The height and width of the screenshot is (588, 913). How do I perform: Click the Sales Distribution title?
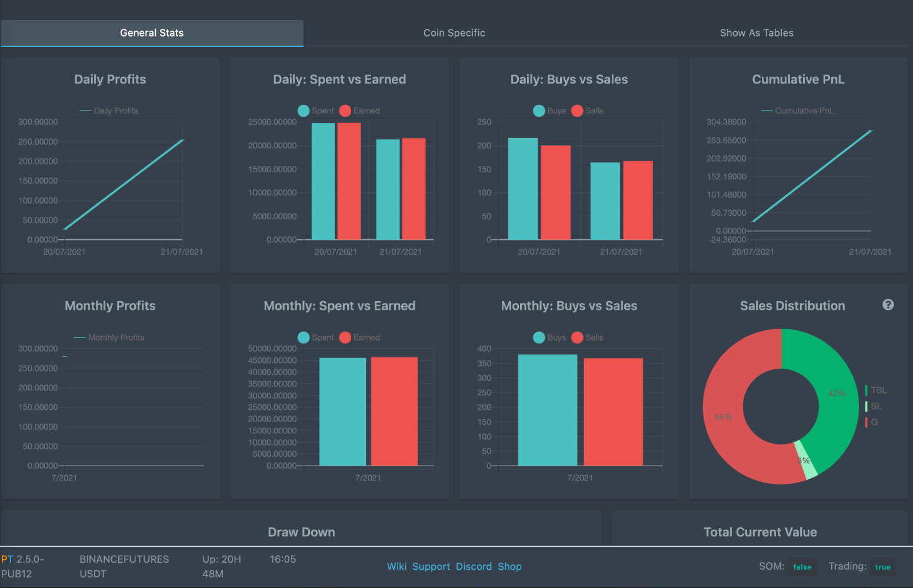pos(792,306)
